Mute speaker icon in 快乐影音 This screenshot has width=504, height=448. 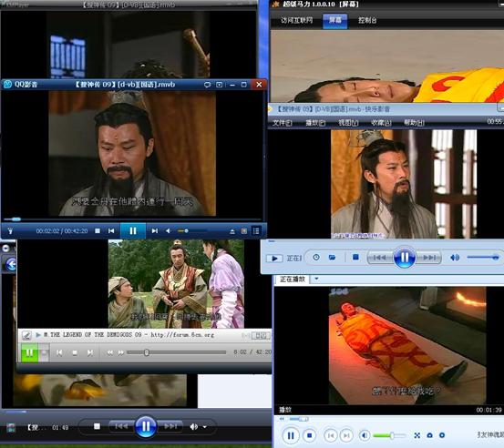click(x=455, y=258)
